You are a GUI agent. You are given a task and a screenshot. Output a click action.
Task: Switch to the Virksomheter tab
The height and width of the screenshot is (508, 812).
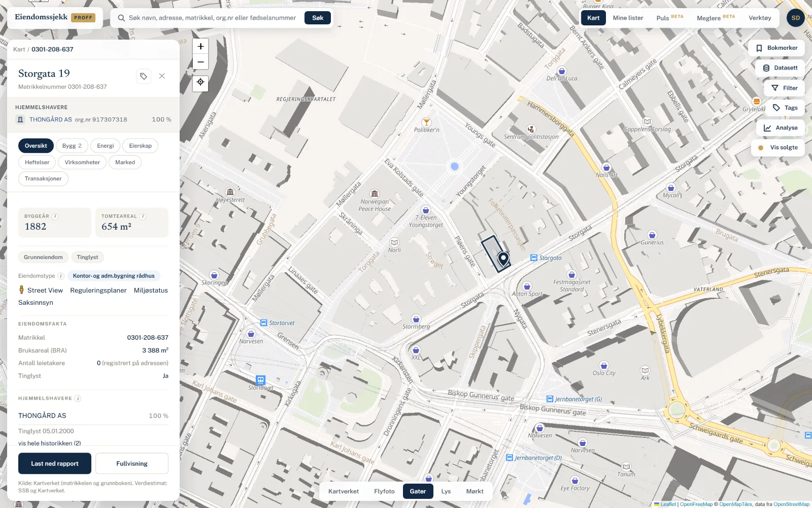[82, 163]
